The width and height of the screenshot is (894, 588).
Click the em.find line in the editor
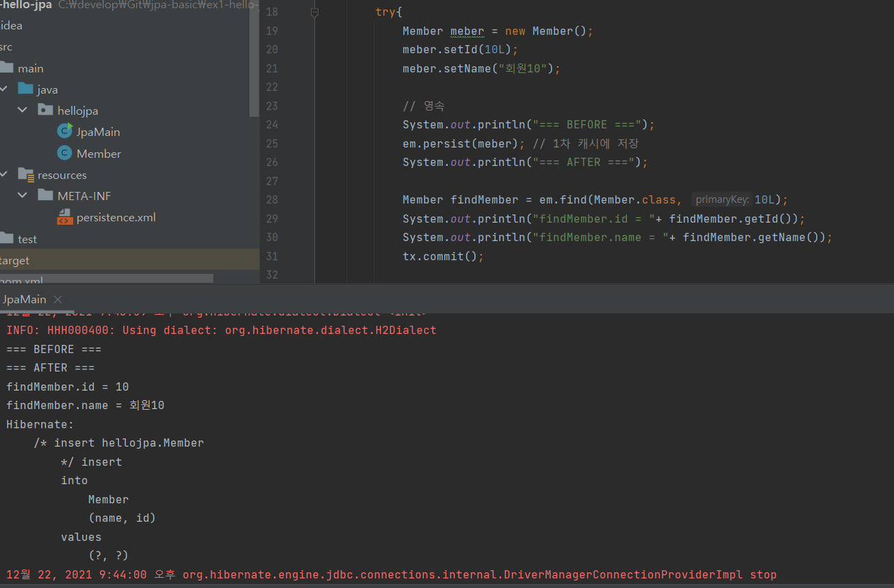tap(595, 199)
